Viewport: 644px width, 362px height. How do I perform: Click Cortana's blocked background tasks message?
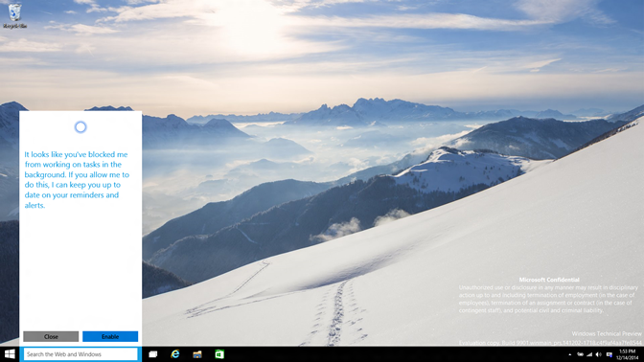click(x=77, y=180)
